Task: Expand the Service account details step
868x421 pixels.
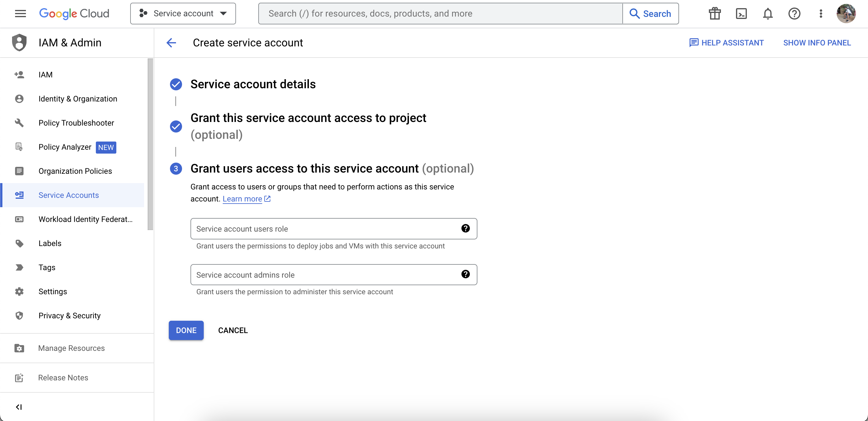Action: [x=253, y=84]
